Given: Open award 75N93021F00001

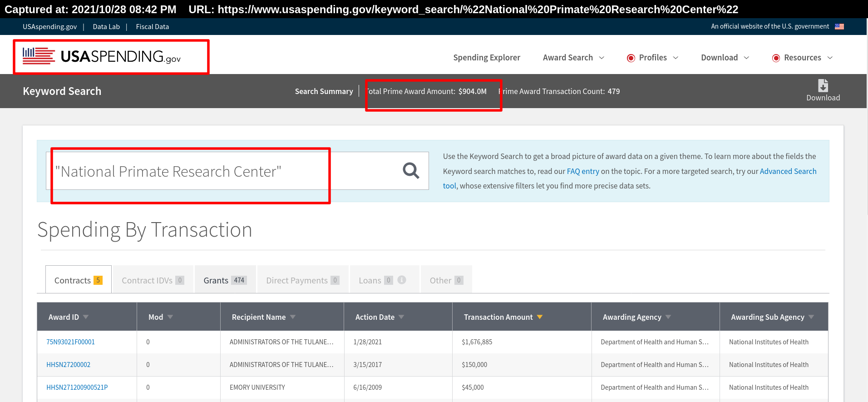Looking at the screenshot, I should [x=70, y=342].
